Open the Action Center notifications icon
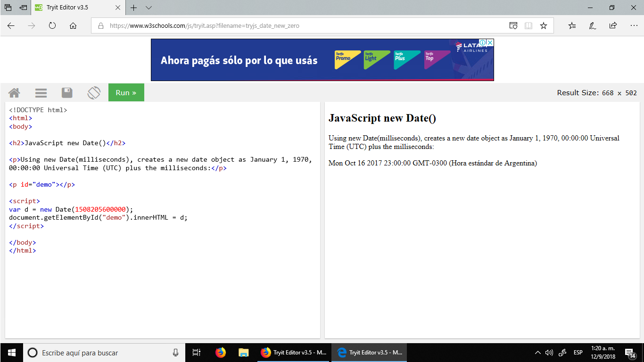 [x=630, y=353]
